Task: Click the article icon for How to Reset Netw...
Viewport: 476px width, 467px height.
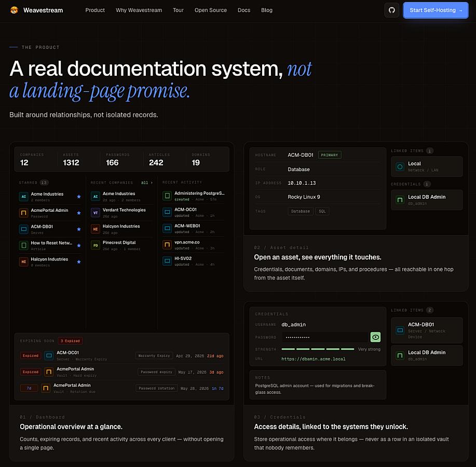Action: 24,245
